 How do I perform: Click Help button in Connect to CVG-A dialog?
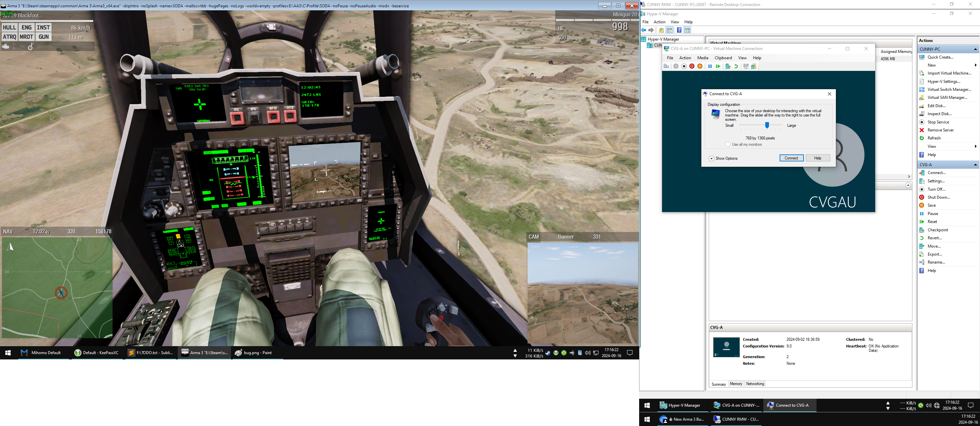point(818,158)
